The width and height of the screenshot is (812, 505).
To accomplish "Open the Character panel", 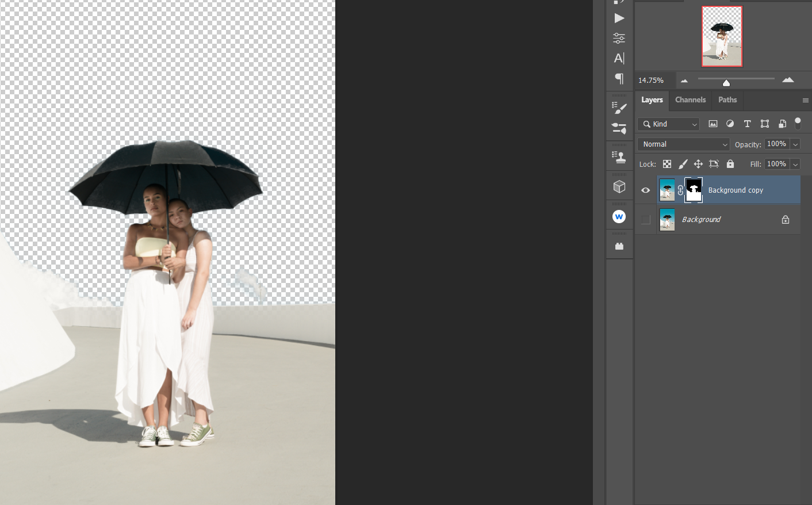I will 619,58.
